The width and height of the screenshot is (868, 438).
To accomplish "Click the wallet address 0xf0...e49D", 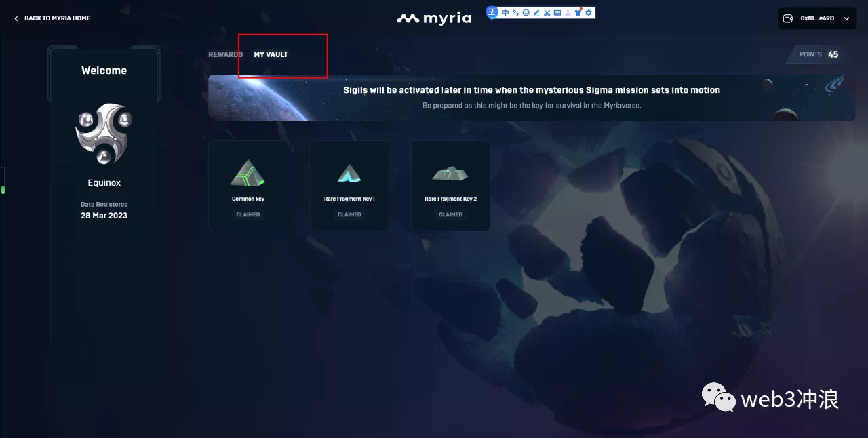I will [x=817, y=18].
